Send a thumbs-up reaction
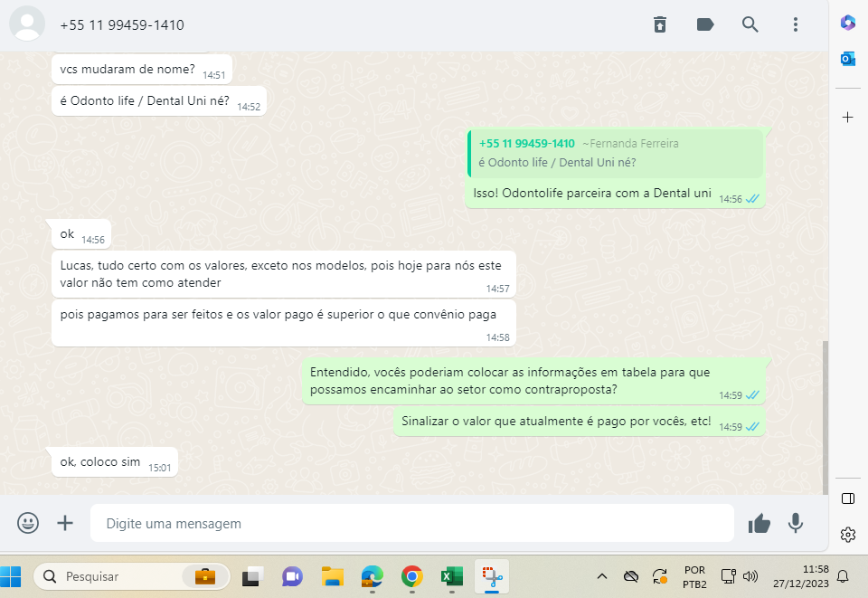This screenshot has width=868, height=598. pos(759,523)
